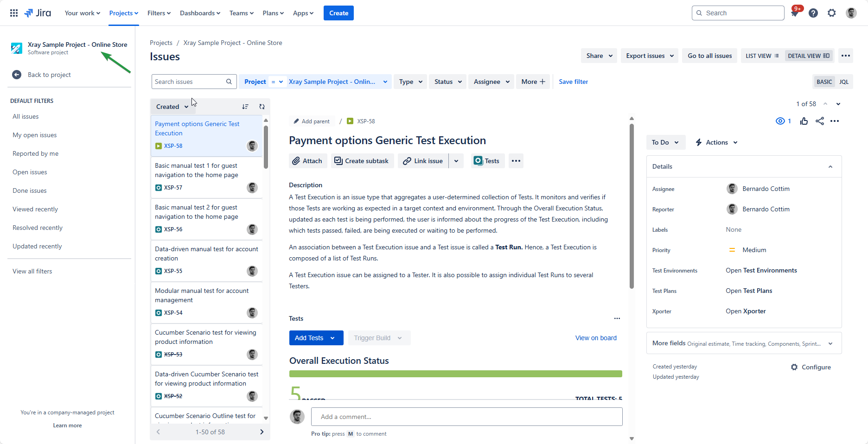Viewport: 868px width, 444px height.
Task: Click the Back to project arrow icon
Action: coord(17,75)
